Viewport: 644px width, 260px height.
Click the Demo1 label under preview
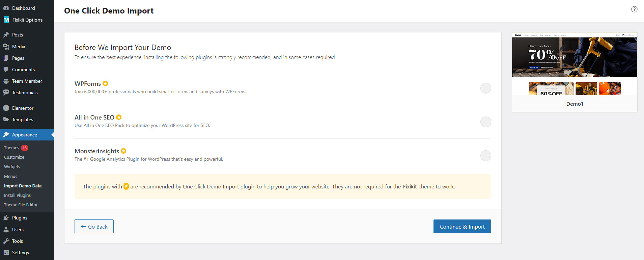(x=575, y=104)
